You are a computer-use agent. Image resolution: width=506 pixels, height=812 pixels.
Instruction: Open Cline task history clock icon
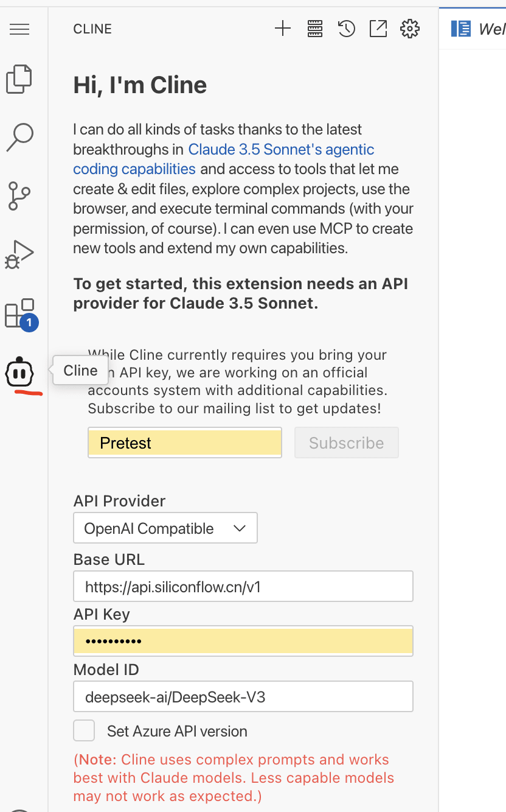347,29
